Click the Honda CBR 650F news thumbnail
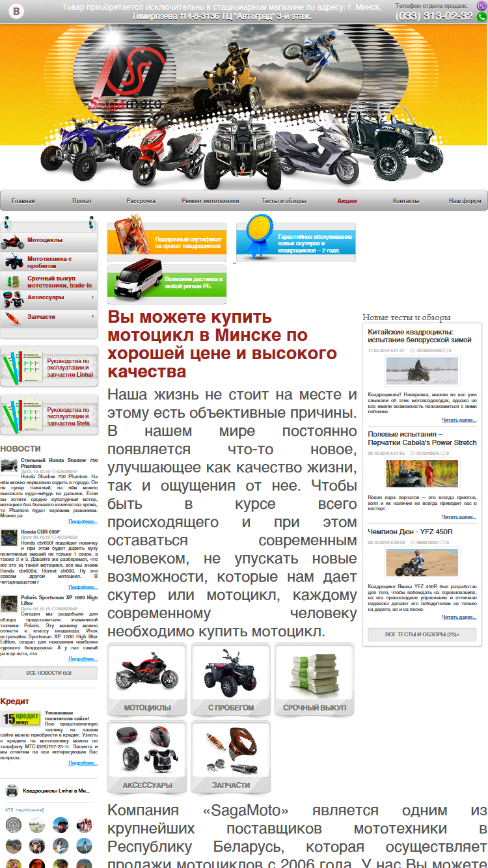The height and width of the screenshot is (868, 488). coord(9,537)
